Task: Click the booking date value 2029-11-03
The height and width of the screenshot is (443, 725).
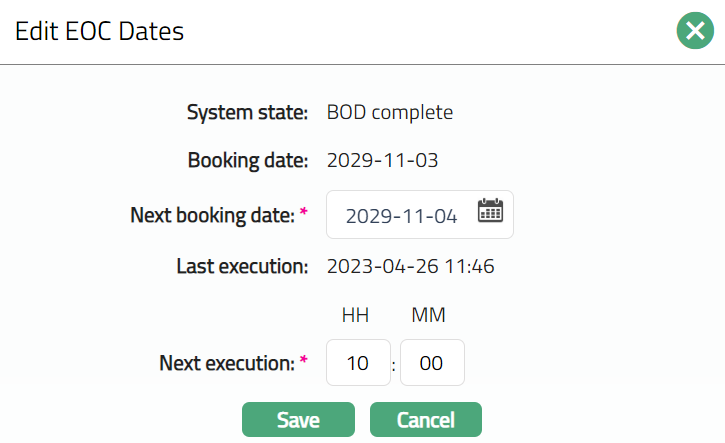Action: [x=383, y=160]
